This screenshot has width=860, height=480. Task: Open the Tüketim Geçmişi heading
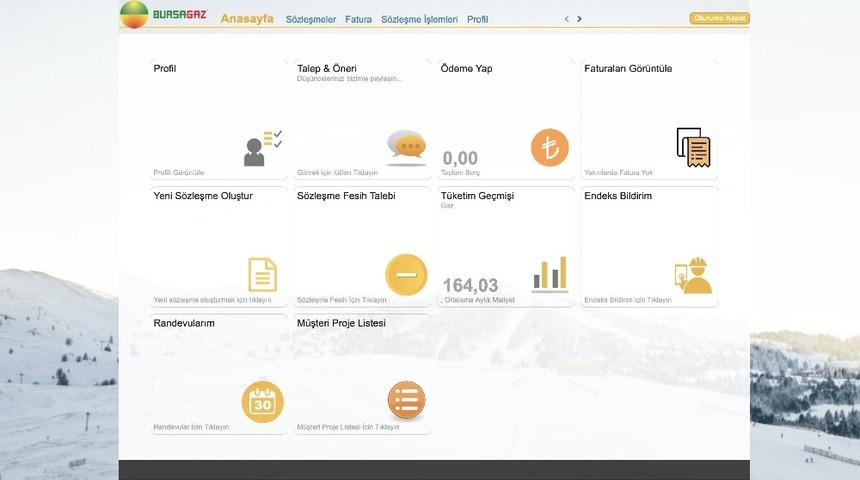click(x=477, y=196)
